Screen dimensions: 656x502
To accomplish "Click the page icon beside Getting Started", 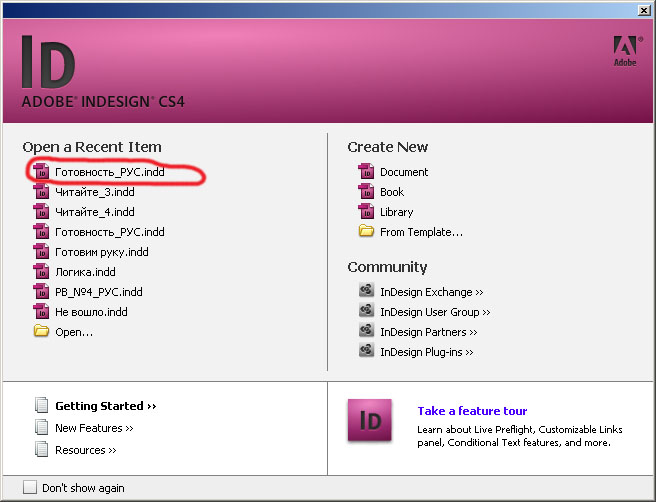I will pos(41,405).
